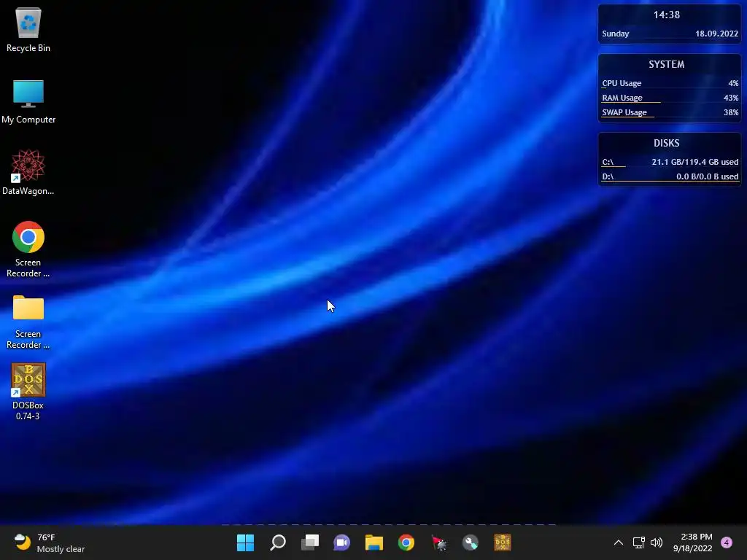
Task: Switch to DOSBox in the taskbar
Action: click(502, 542)
